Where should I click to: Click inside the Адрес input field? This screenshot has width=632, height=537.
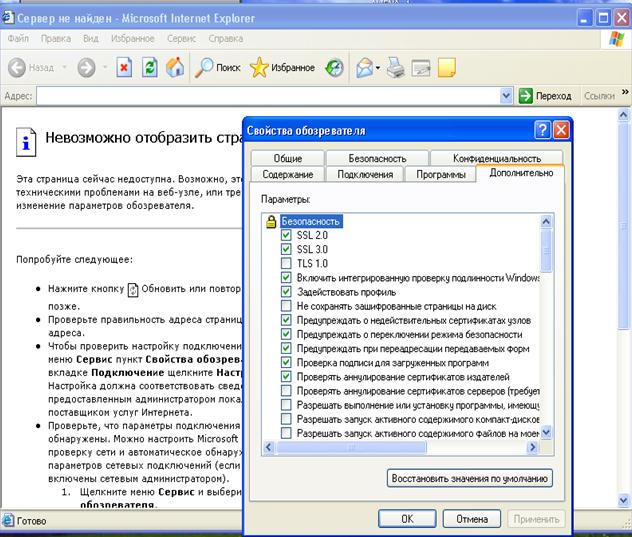(268, 96)
